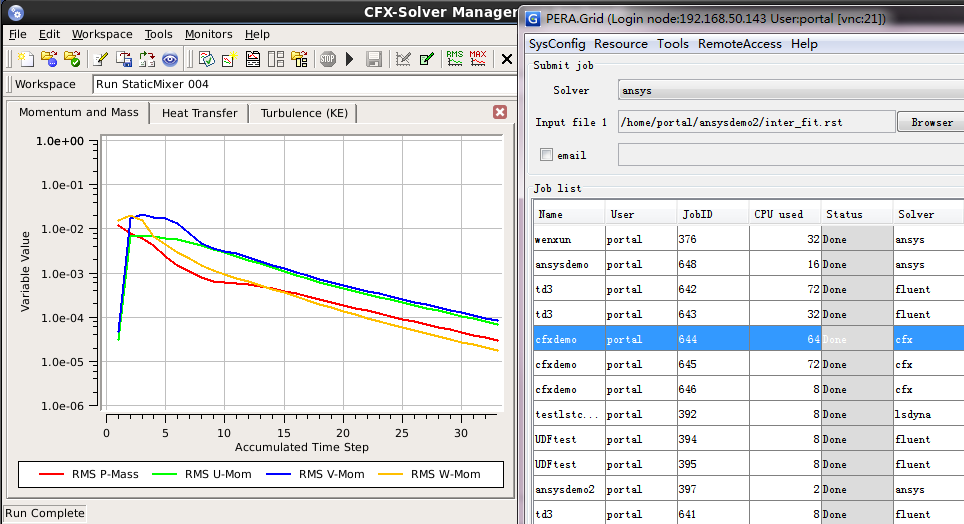964x524 pixels.
Task: Sort job list by JobID column header
Action: (x=713, y=214)
